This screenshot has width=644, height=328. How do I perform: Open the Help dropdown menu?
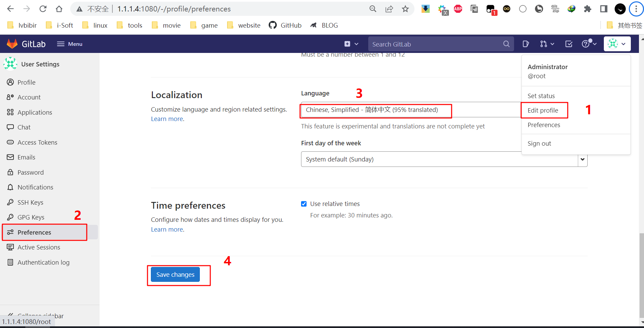[589, 44]
